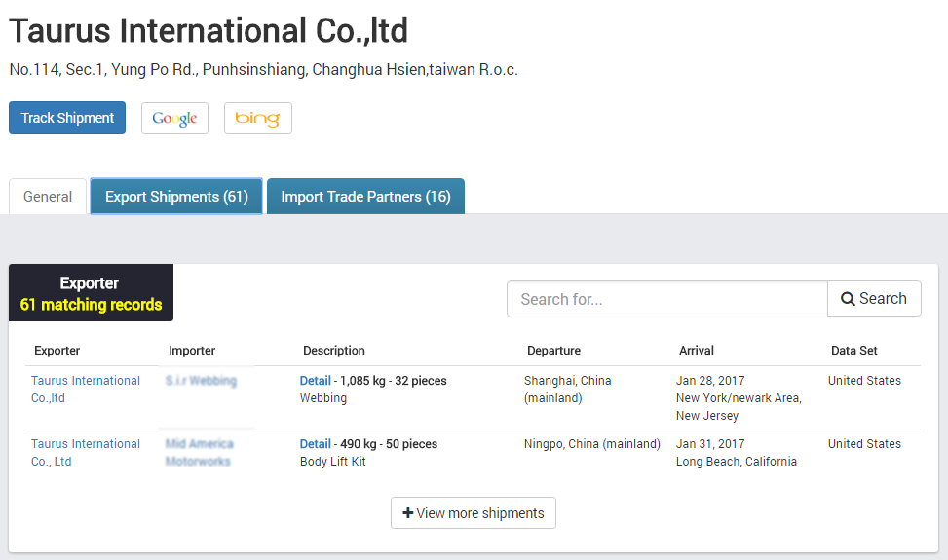Image resolution: width=948 pixels, height=560 pixels.
Task: Open Detail link for Body Lift Kit shipment
Action: click(x=315, y=444)
